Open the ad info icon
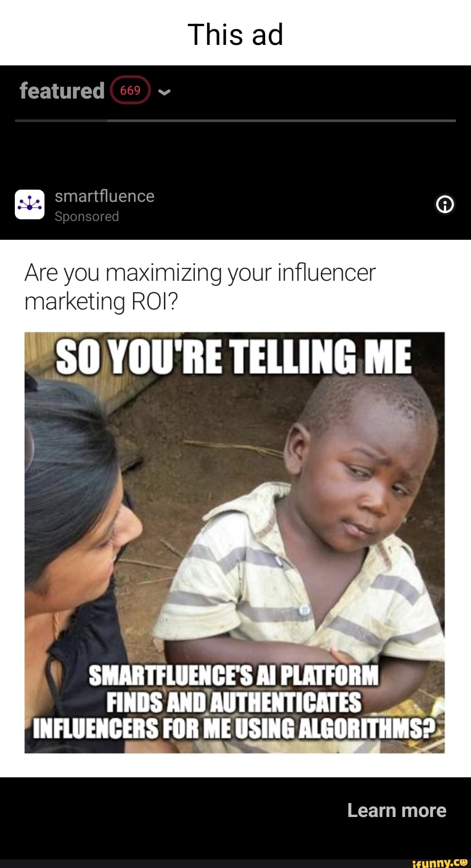 tap(445, 204)
